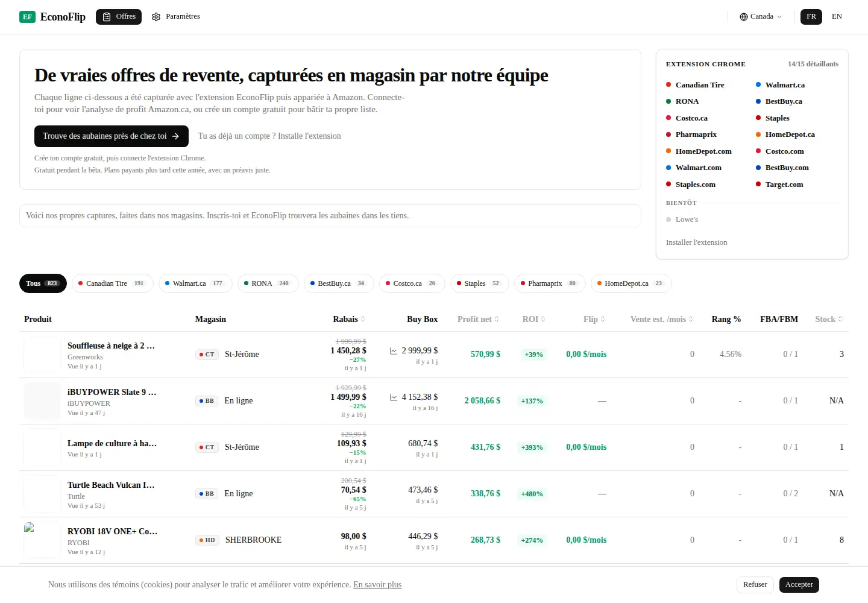
Task: Click the sort arrows next to Rabais header
Action: point(363,319)
